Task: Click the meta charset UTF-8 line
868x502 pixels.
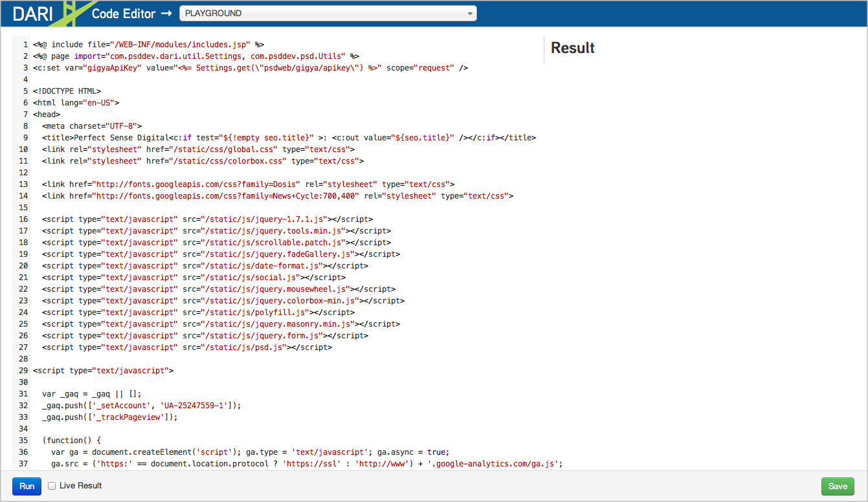Action: [92, 126]
